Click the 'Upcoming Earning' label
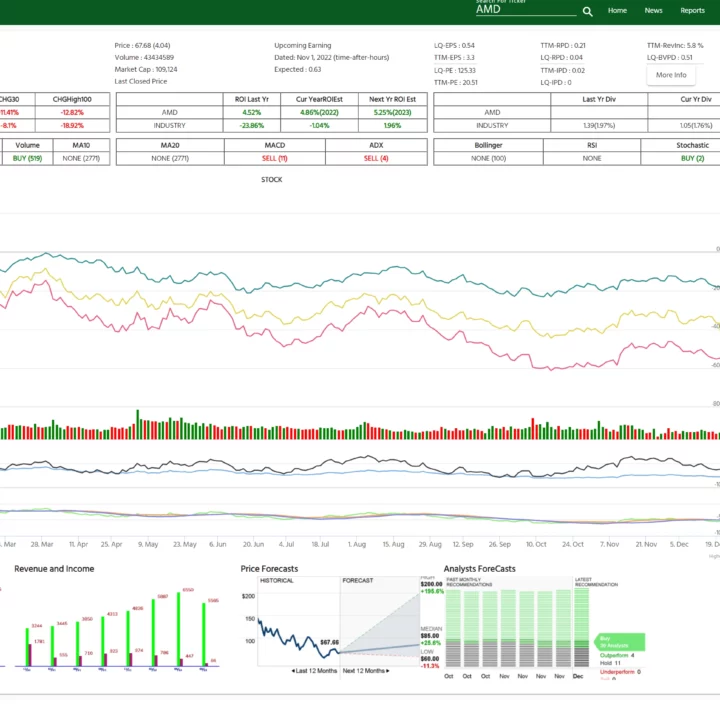The height and width of the screenshot is (720, 720). (303, 45)
